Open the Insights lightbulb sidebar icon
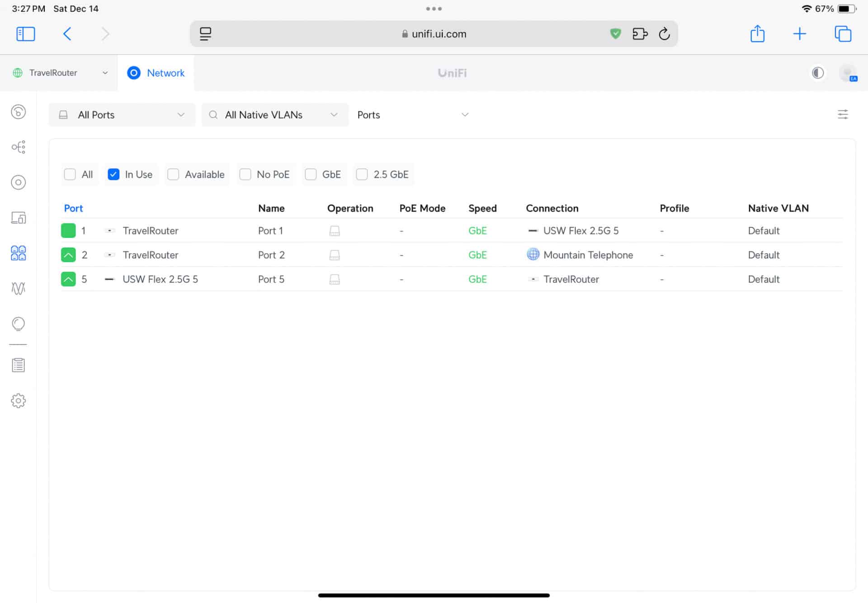This screenshot has width=868, height=603. (x=19, y=324)
